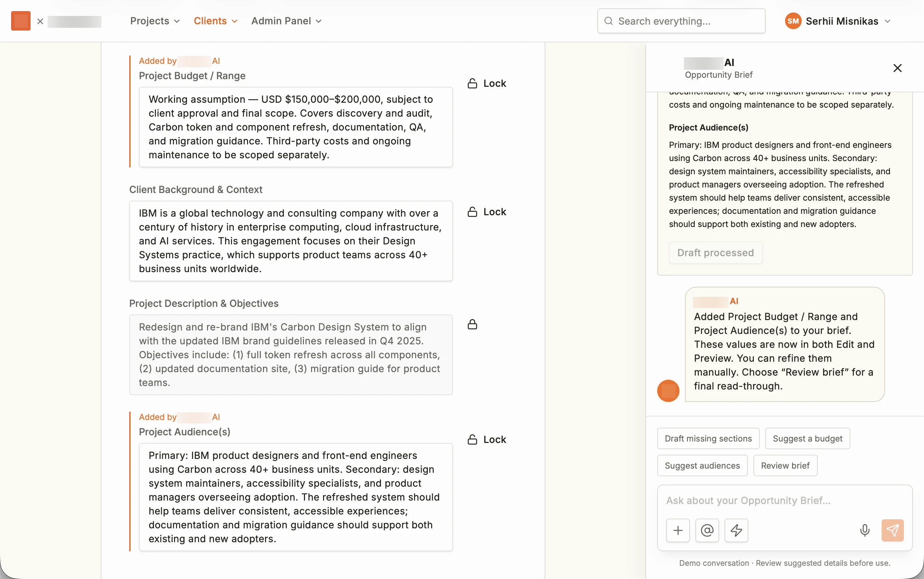Click the Serhii Misnikas user name
Viewport: 924px width, 579px height.
point(842,21)
